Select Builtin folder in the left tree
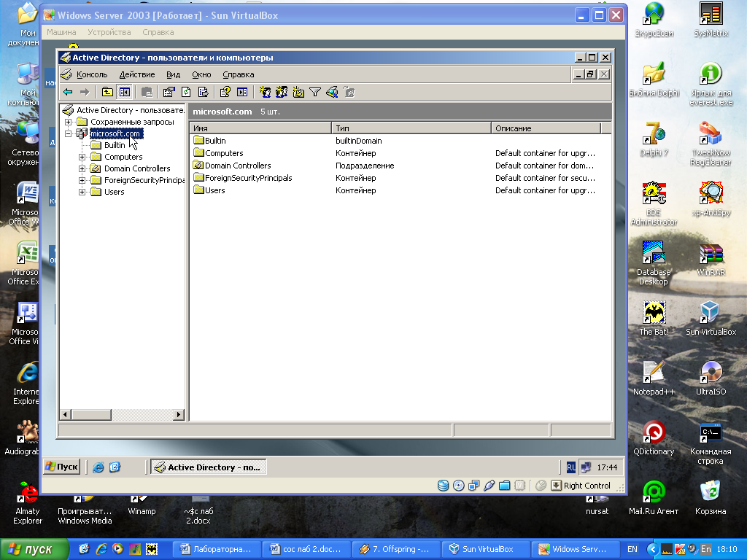 point(115,145)
